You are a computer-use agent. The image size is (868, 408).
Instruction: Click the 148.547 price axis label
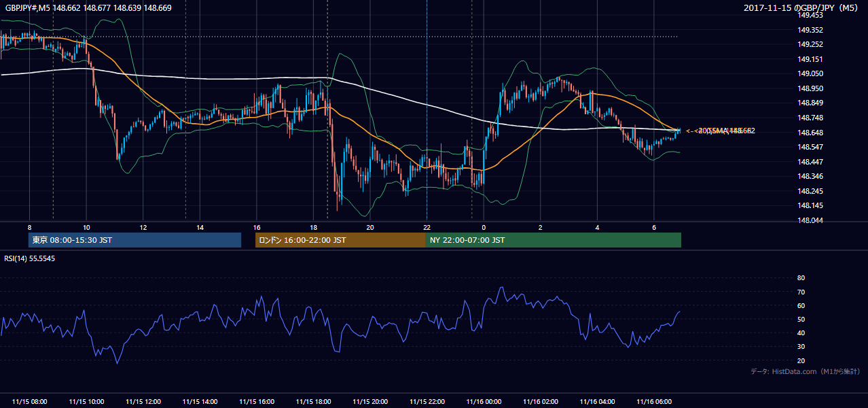point(810,147)
